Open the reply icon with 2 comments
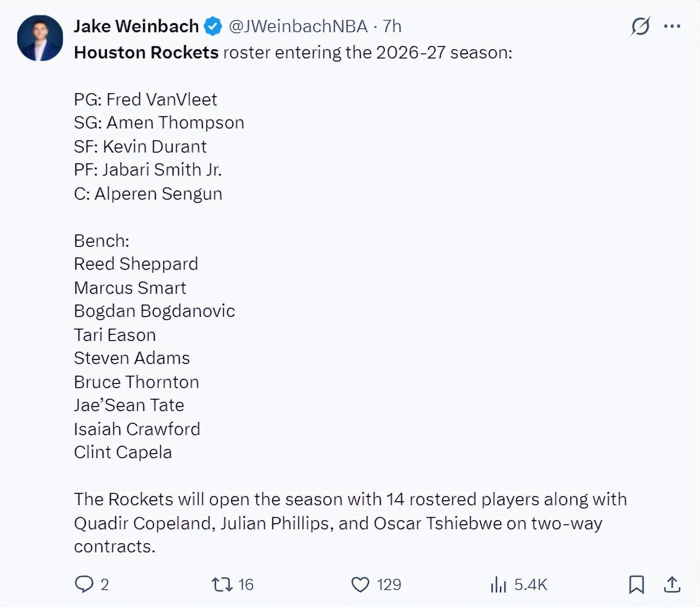The height and width of the screenshot is (607, 700). pos(84,584)
